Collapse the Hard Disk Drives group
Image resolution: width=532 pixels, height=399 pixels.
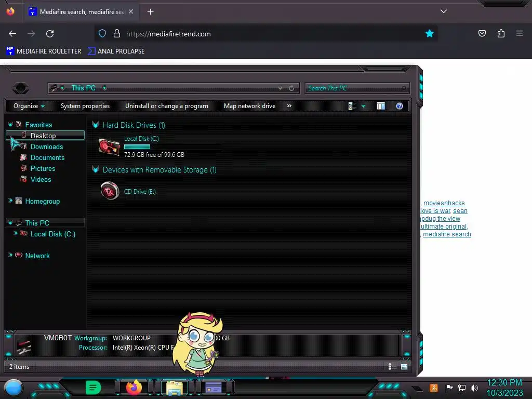click(96, 125)
